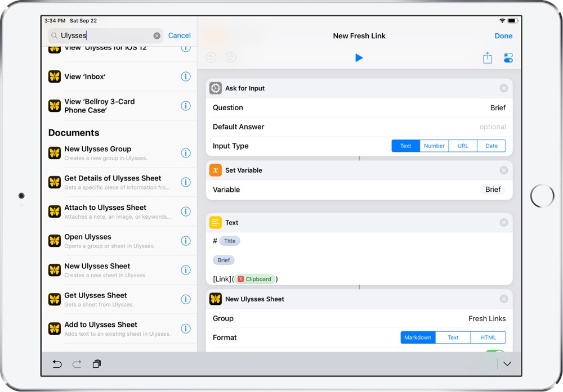Click inside the Ulysses search field
Screen dimensions: 563x392
click(106, 35)
